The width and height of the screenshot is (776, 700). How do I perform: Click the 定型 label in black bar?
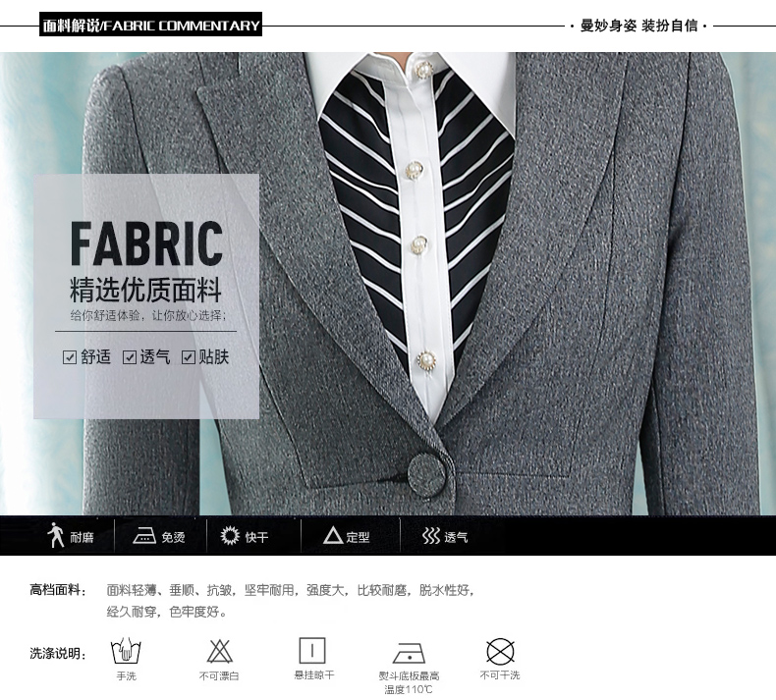[358, 537]
